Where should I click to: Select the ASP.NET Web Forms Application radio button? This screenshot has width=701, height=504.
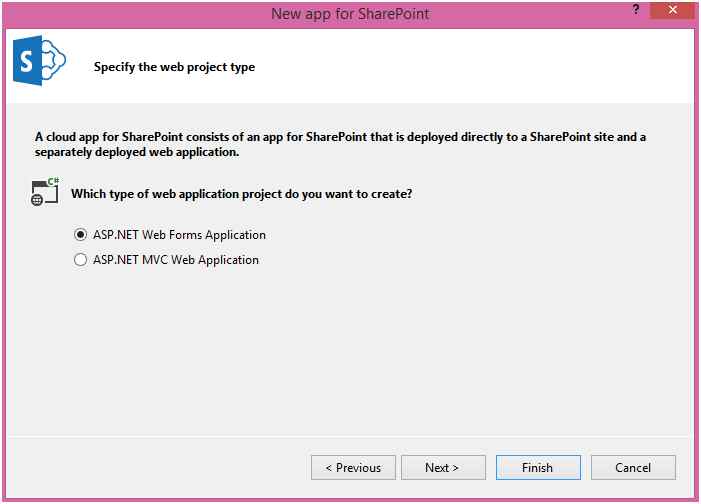[81, 235]
